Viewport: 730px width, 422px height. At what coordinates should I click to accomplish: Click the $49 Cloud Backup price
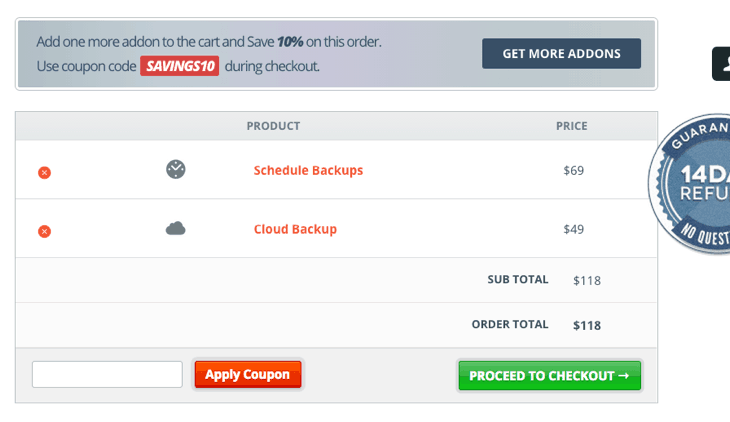pyautogui.click(x=573, y=229)
